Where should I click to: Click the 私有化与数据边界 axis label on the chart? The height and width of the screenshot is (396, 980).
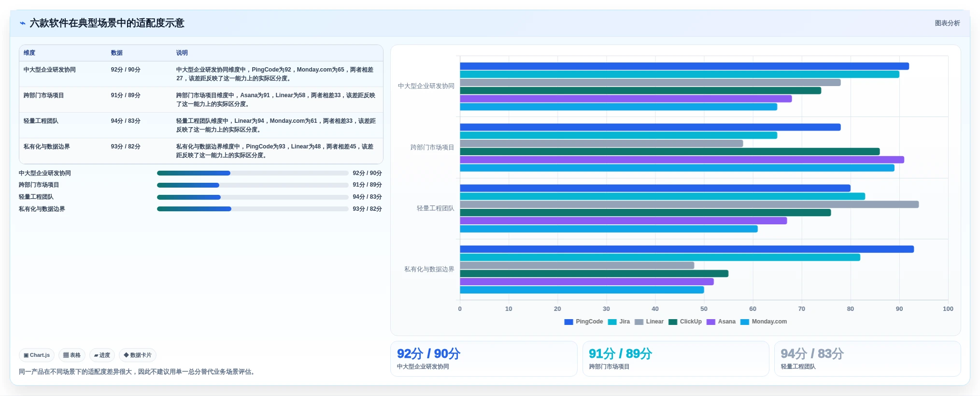(429, 269)
